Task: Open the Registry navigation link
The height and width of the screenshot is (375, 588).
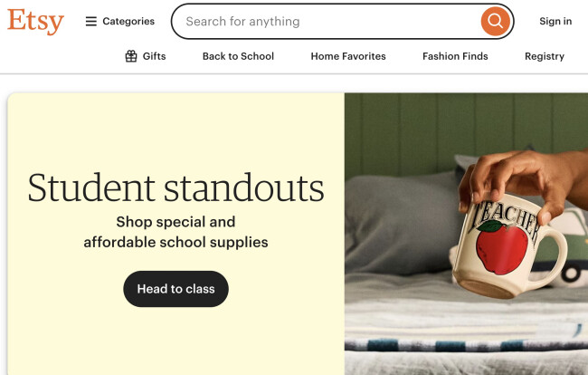Action: [544, 56]
